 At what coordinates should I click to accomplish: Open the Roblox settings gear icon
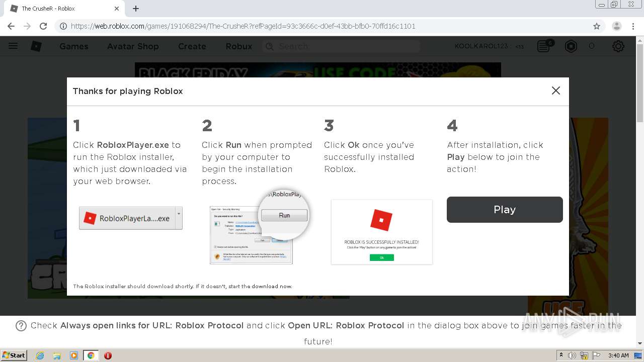pos(618,46)
